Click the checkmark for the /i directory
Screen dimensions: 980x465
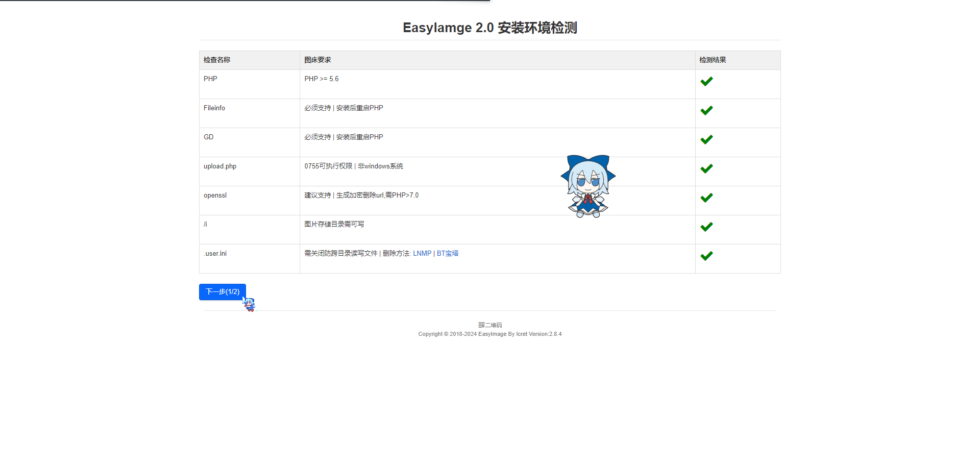point(706,227)
